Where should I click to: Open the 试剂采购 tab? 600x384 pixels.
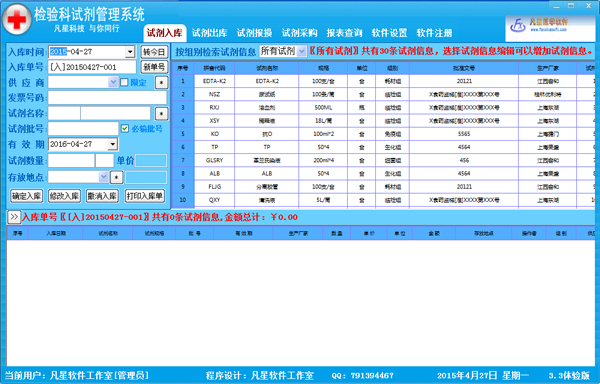point(299,33)
